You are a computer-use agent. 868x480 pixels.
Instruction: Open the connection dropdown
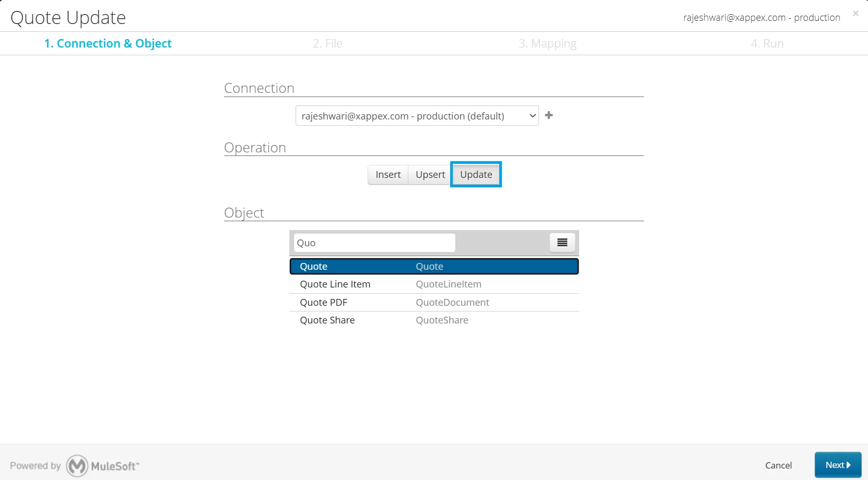click(x=417, y=116)
